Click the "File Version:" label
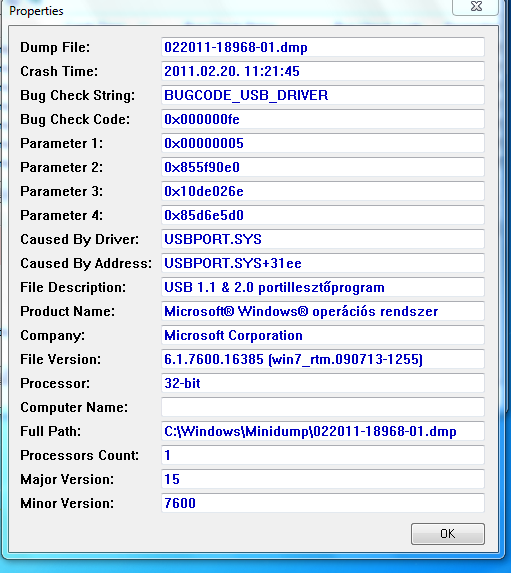 pos(60,359)
